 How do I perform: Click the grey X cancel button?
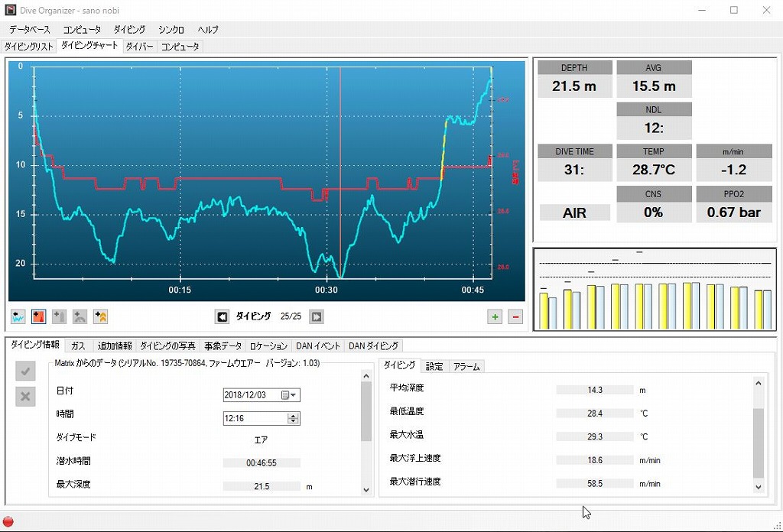(25, 396)
